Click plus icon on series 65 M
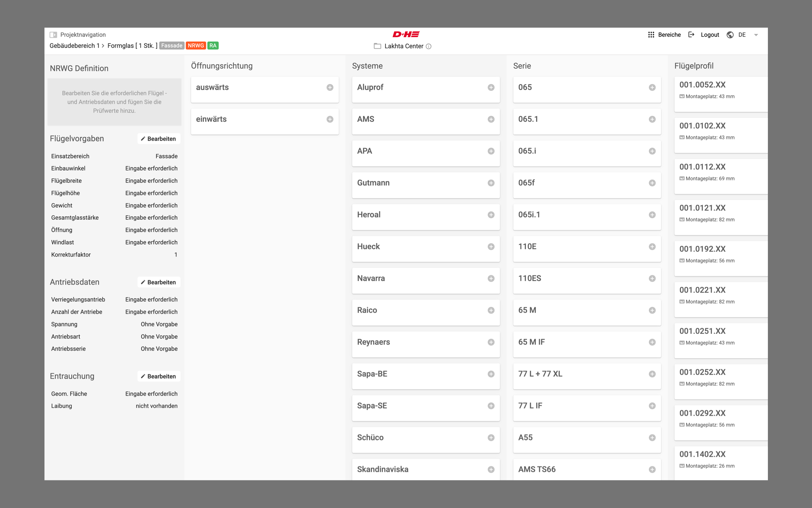Image resolution: width=812 pixels, height=508 pixels. [x=652, y=310]
